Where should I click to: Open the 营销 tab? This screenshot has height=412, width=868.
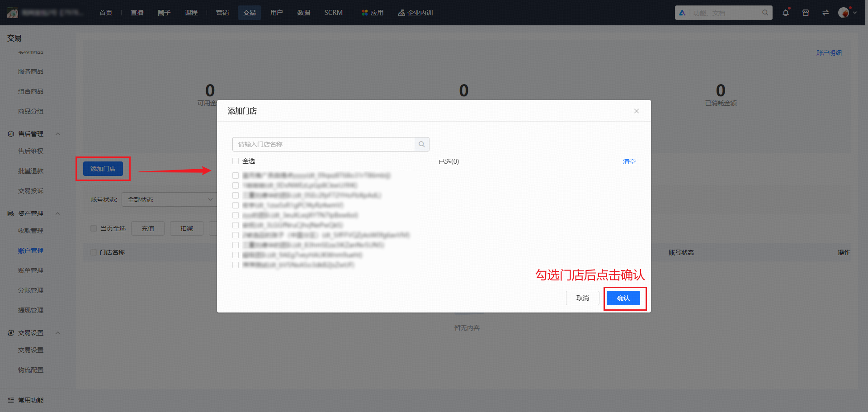222,13
